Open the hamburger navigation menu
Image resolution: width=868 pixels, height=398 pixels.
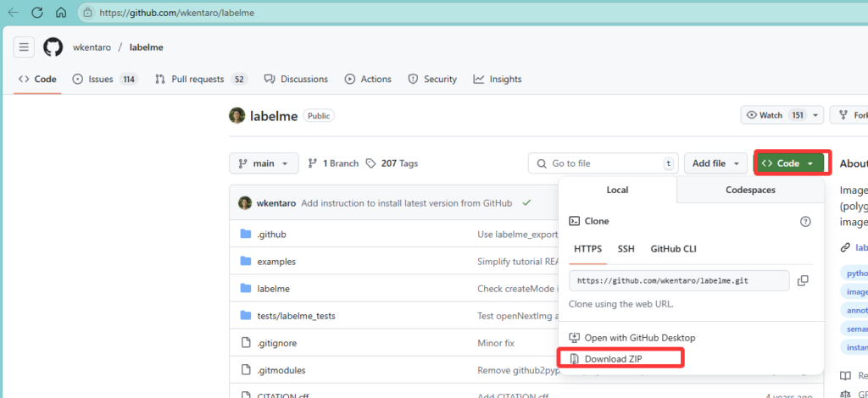tap(24, 47)
